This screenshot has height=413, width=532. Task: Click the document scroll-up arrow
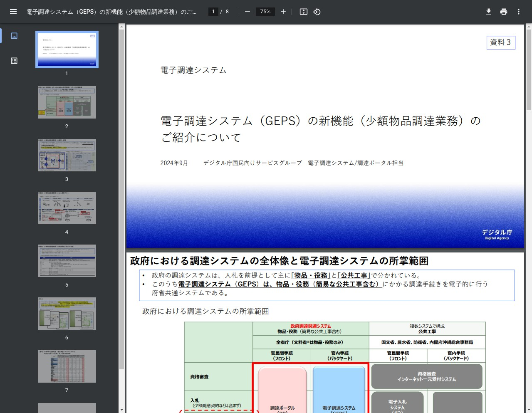click(x=529, y=27)
